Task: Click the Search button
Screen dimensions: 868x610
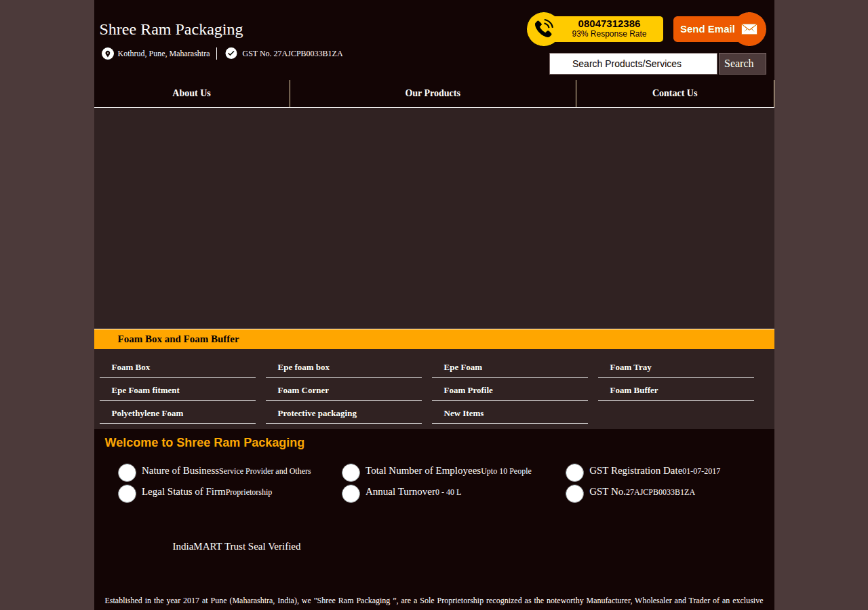Action: 742,64
